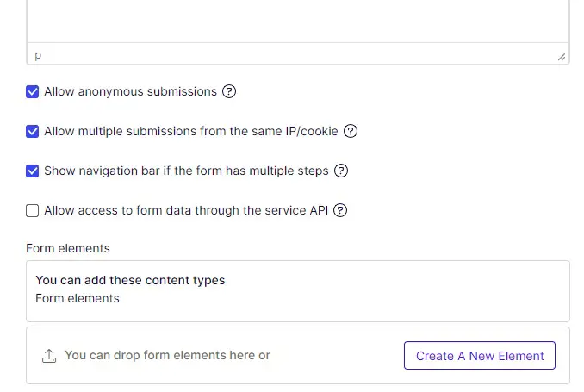Enable form data access through service API
This screenshot has height=392, width=584.
(x=33, y=210)
